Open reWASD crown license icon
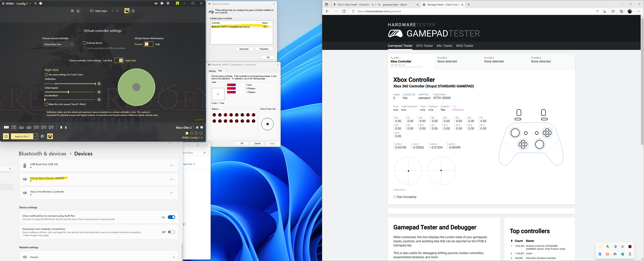644x261 pixels. (x=156, y=3)
